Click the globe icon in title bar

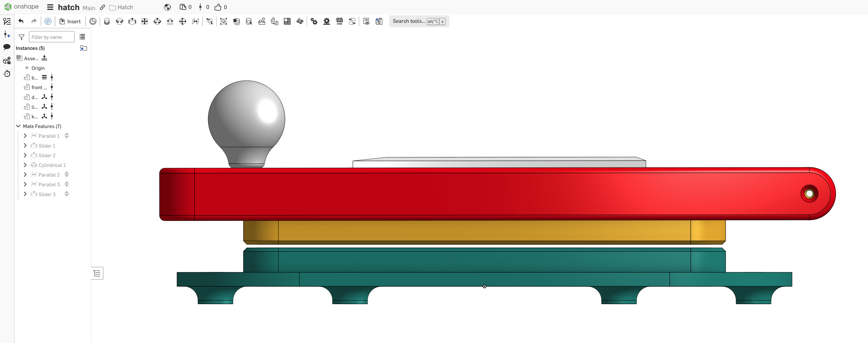(167, 7)
